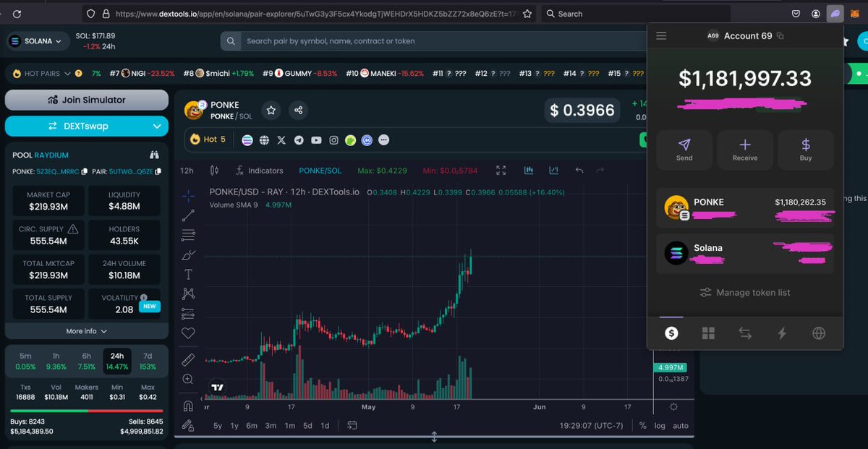868x449 pixels.
Task: Switch to the wallet activity lightning tab
Action: [x=782, y=333]
